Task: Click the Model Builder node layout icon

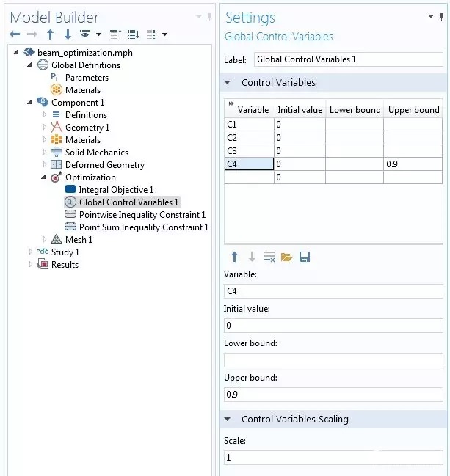Action: tap(151, 34)
